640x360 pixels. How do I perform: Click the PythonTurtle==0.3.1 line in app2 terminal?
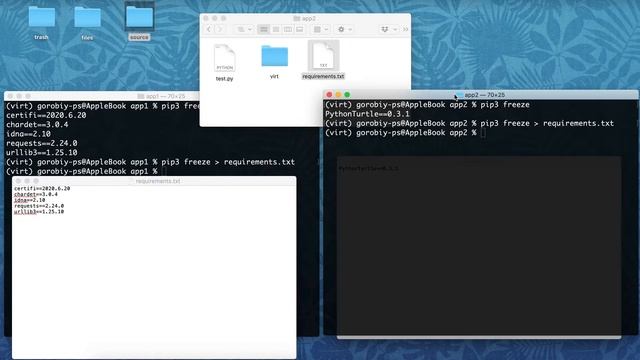tap(367, 114)
